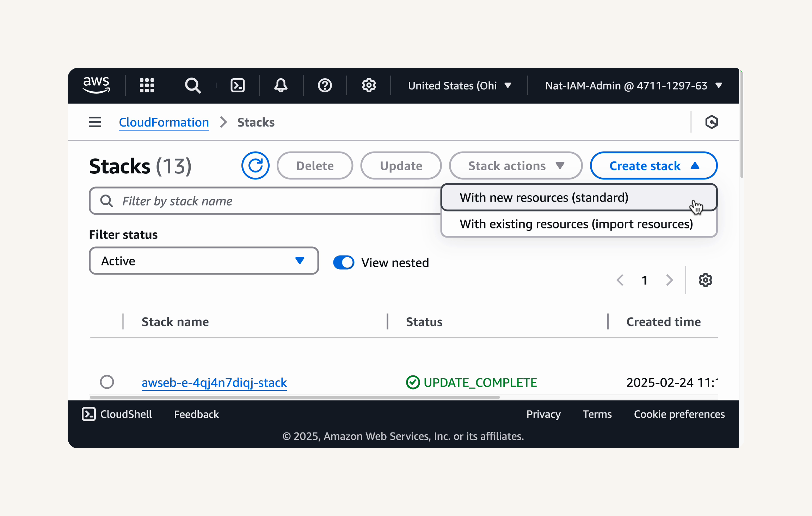812x516 pixels.
Task: Click the Stack name column header
Action: [x=175, y=322]
